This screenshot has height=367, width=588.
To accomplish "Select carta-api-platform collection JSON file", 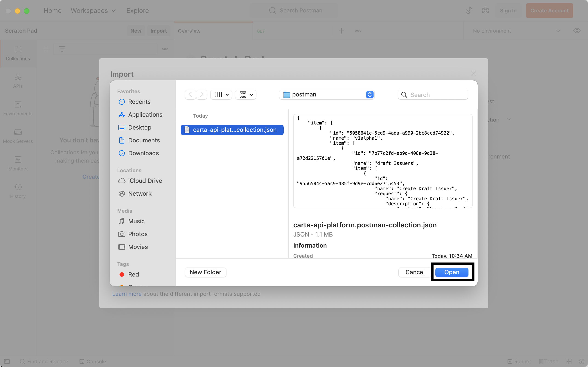I will (232, 130).
